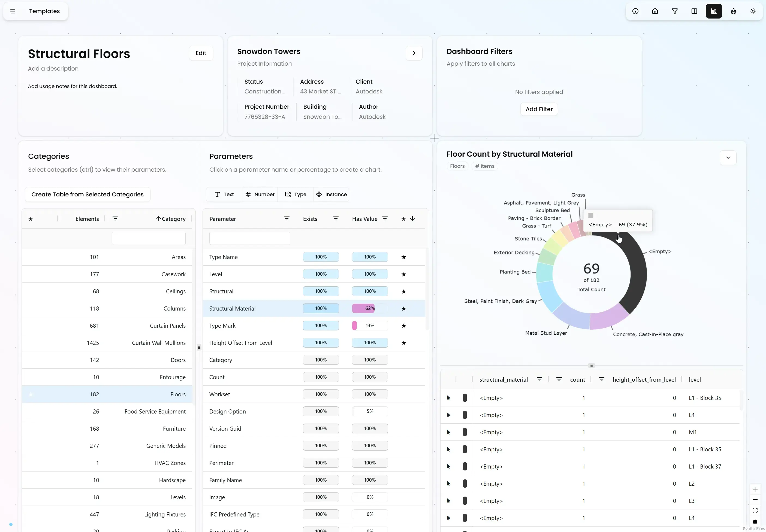Toggle the sun light/dark theme icon
Screen dimensions: 766x532
tap(753, 11)
